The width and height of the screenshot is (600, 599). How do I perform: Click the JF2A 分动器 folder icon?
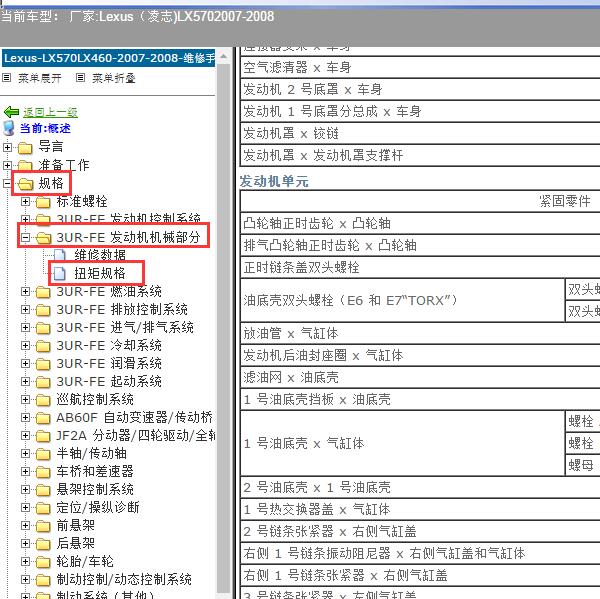click(43, 436)
